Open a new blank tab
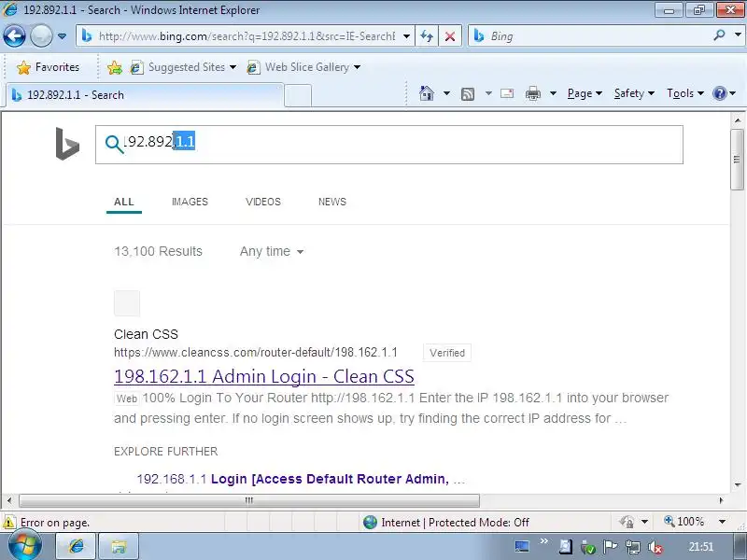 298,95
